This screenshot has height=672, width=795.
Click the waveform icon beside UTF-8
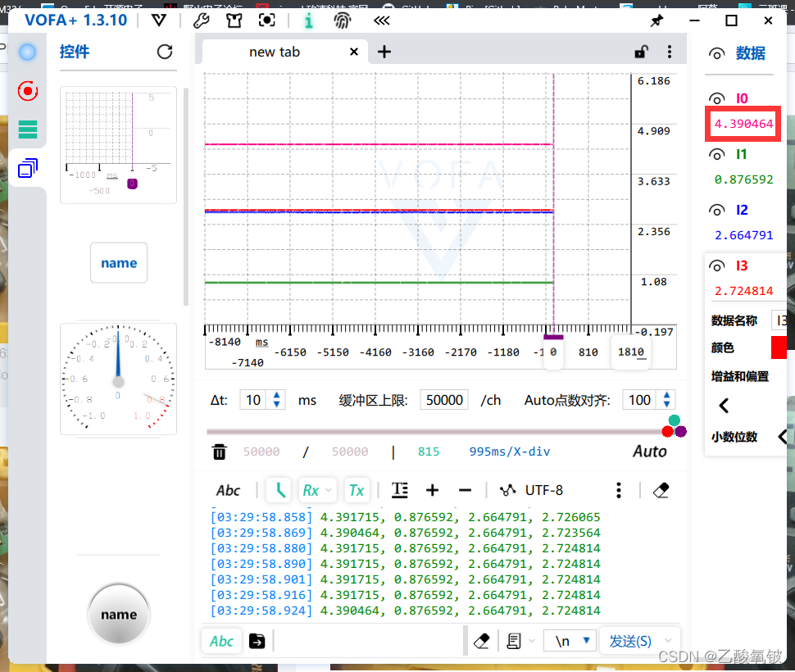pyautogui.click(x=507, y=490)
